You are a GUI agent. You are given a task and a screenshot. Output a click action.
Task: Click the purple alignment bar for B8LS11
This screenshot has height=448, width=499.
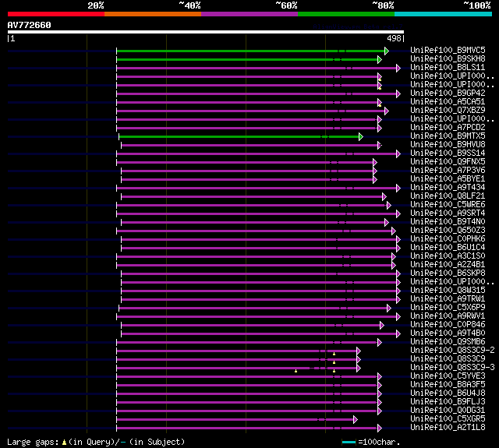coord(258,68)
